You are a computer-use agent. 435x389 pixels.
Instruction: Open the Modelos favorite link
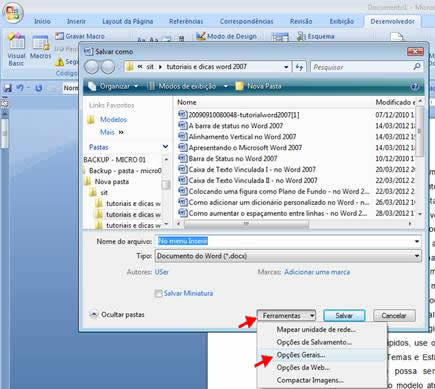click(113, 119)
